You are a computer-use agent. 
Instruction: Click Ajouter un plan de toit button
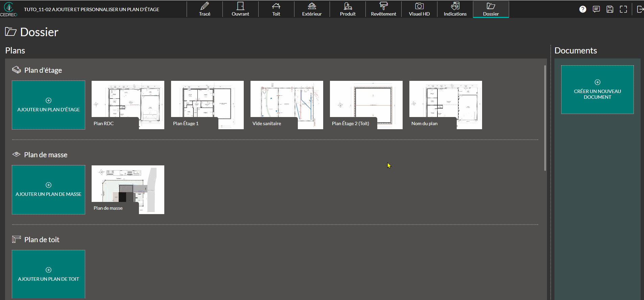pos(48,274)
